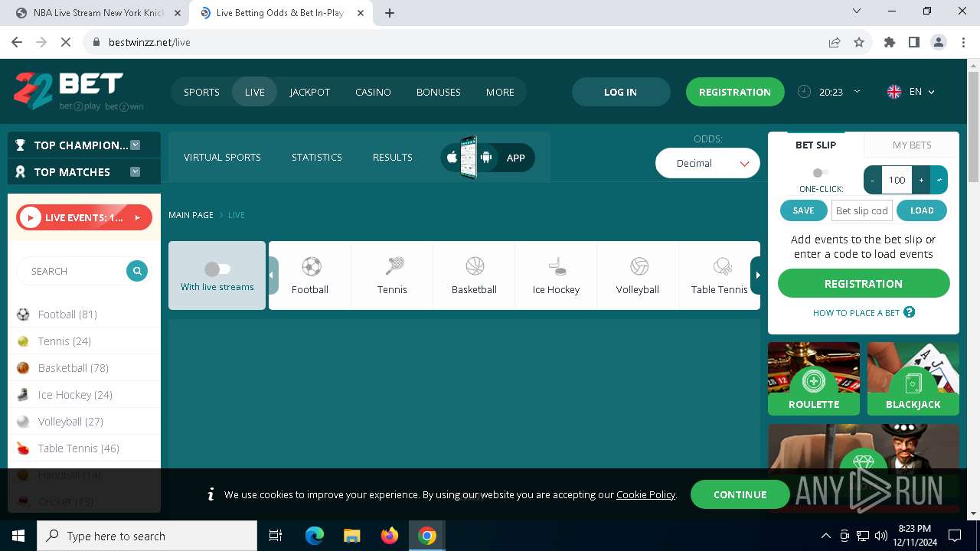
Task: Open the Decimal odds format dropdown
Action: (x=707, y=163)
